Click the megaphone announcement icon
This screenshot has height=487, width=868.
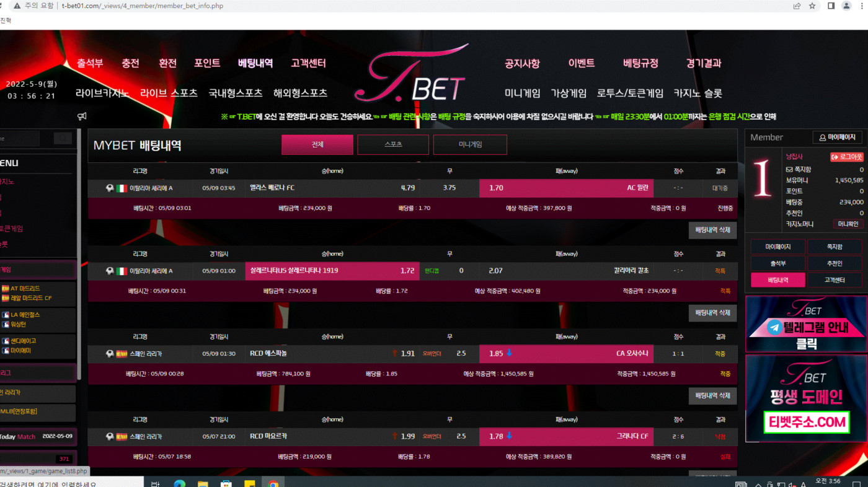[x=82, y=116]
